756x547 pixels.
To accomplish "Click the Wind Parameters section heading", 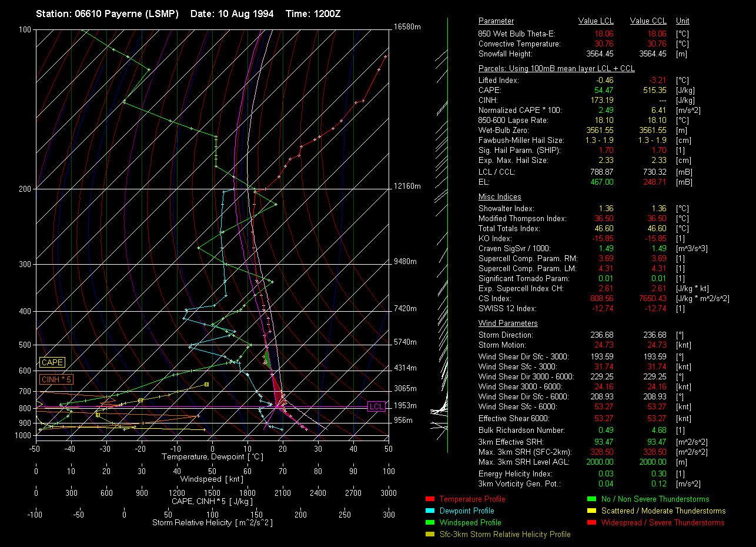I will click(508, 323).
